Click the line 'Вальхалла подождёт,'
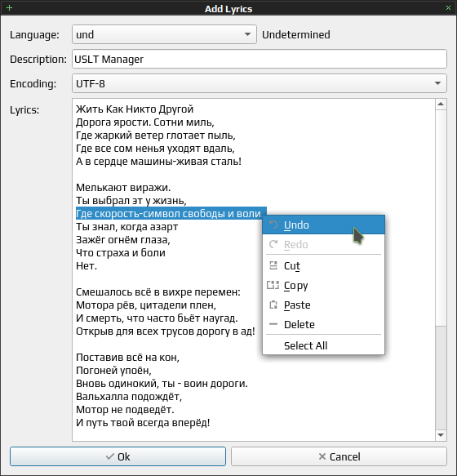This screenshot has width=457, height=476. [129, 396]
